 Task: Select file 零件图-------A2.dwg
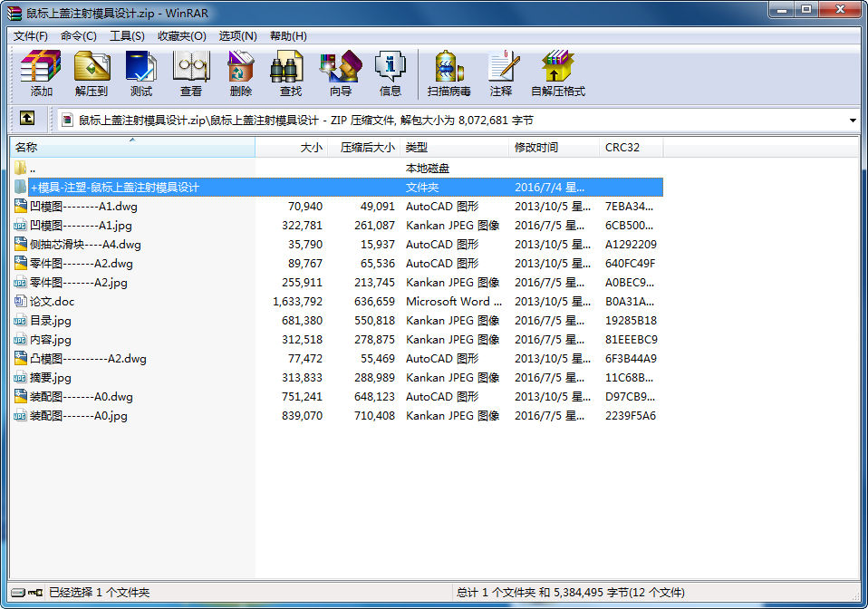point(82,264)
